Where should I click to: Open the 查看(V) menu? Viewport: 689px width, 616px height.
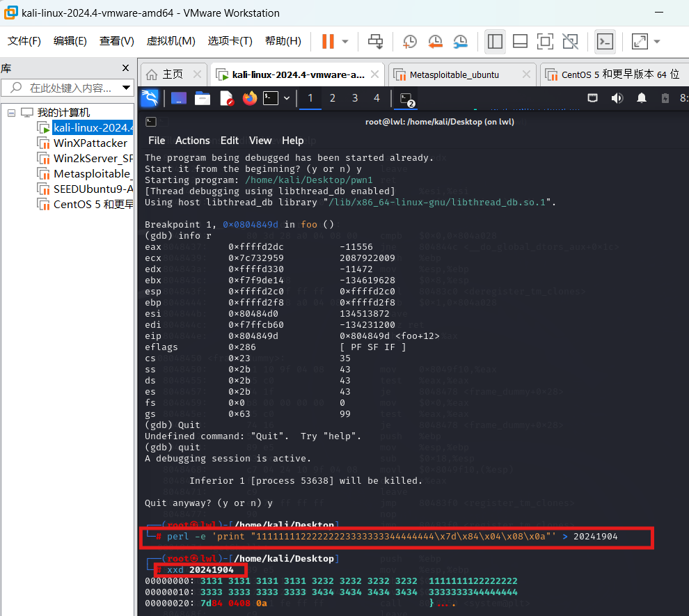tap(116, 41)
